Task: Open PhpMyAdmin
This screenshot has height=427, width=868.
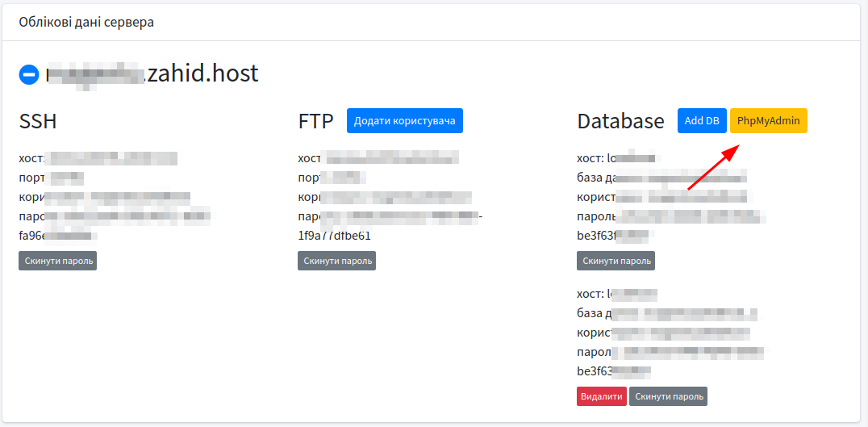Action: (x=768, y=121)
